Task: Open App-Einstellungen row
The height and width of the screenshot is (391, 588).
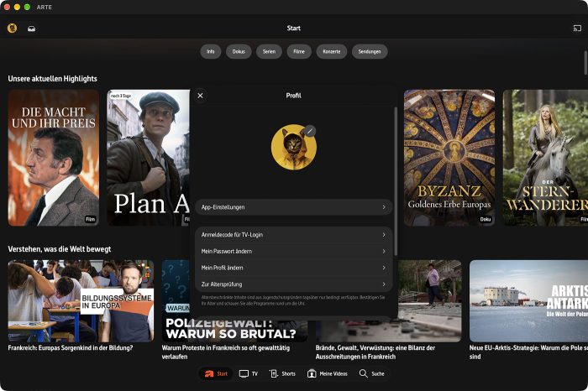Action: (x=294, y=207)
